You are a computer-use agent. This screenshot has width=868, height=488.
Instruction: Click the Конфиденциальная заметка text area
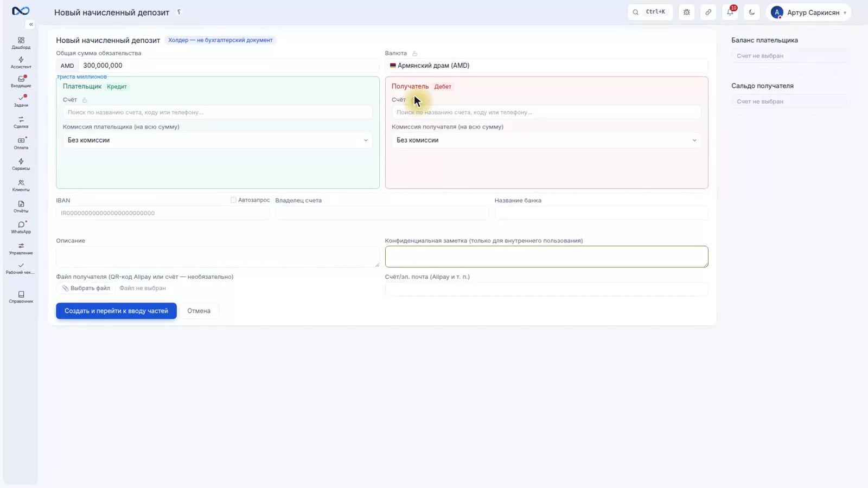(x=546, y=256)
